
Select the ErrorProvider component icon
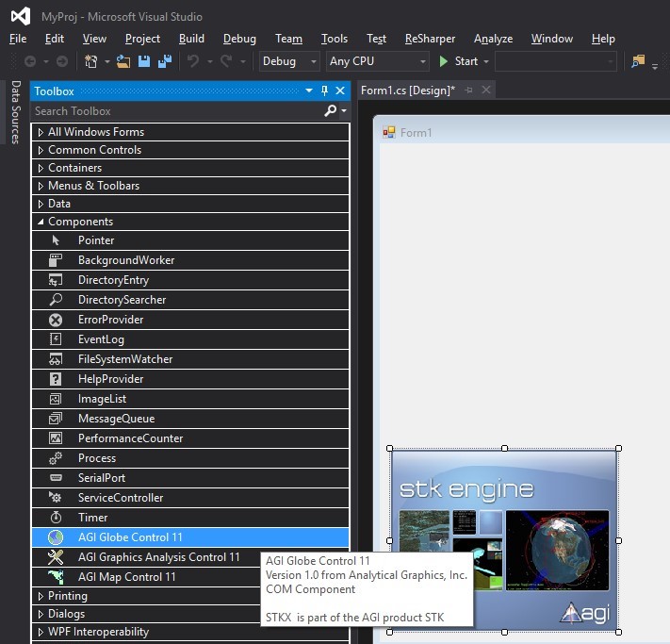[x=56, y=320]
